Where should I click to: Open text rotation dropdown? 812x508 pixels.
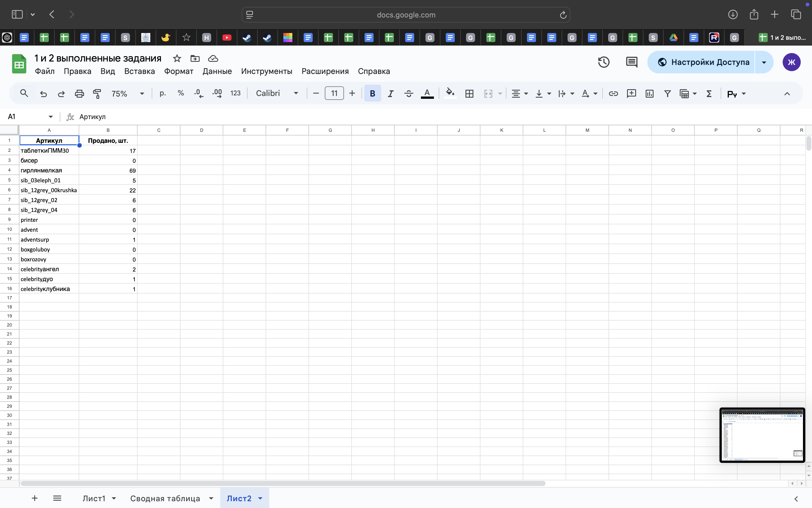589,93
